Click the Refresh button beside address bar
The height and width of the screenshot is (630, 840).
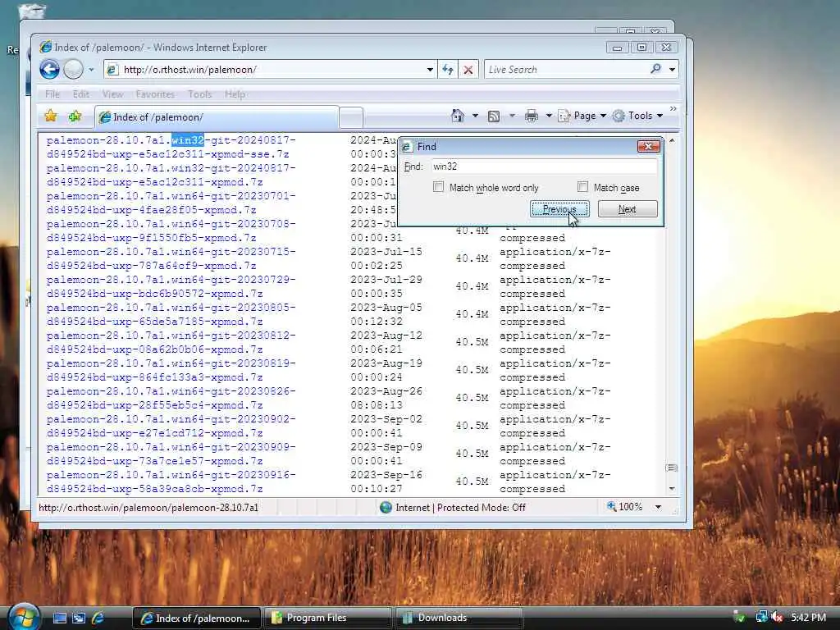448,70
